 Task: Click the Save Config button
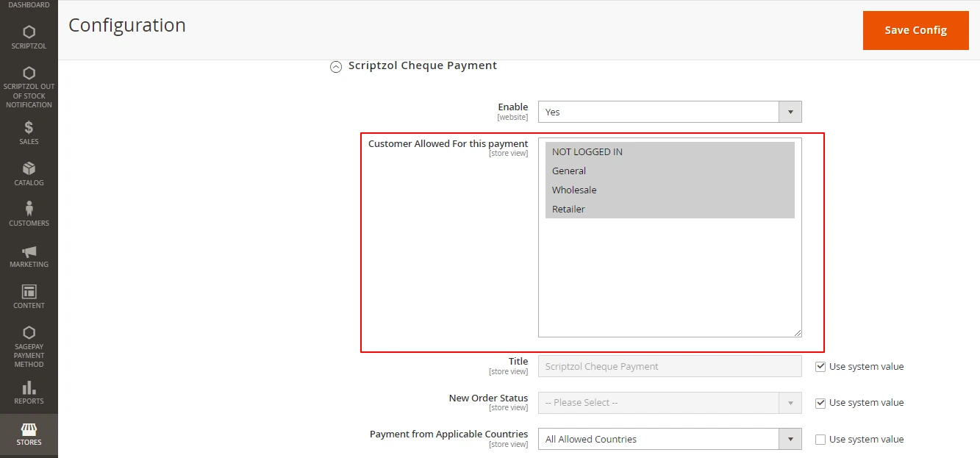[915, 30]
